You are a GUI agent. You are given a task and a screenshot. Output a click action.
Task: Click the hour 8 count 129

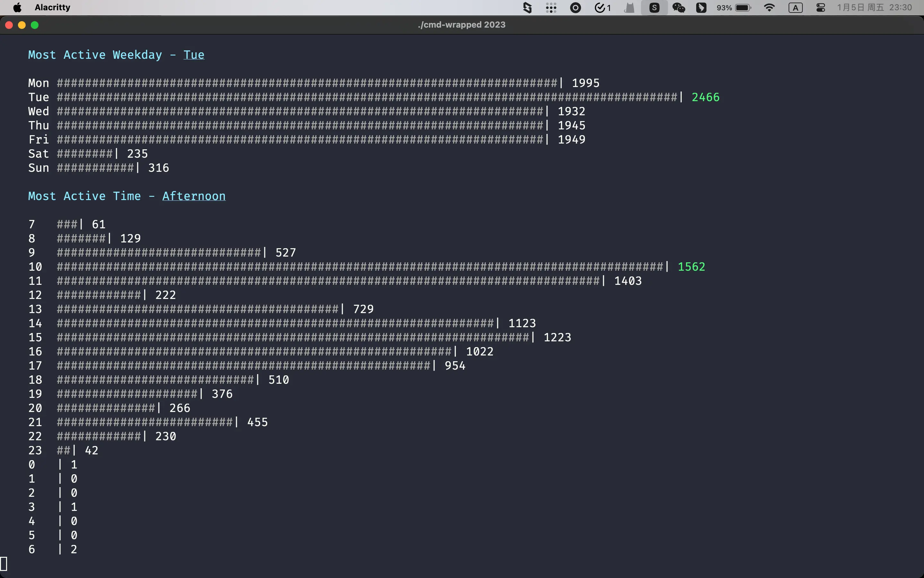[130, 239]
